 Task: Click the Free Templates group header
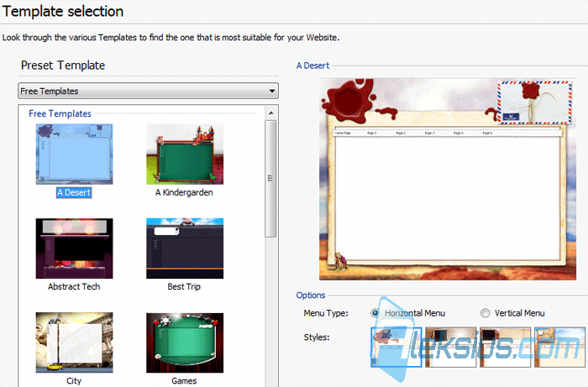click(x=60, y=113)
